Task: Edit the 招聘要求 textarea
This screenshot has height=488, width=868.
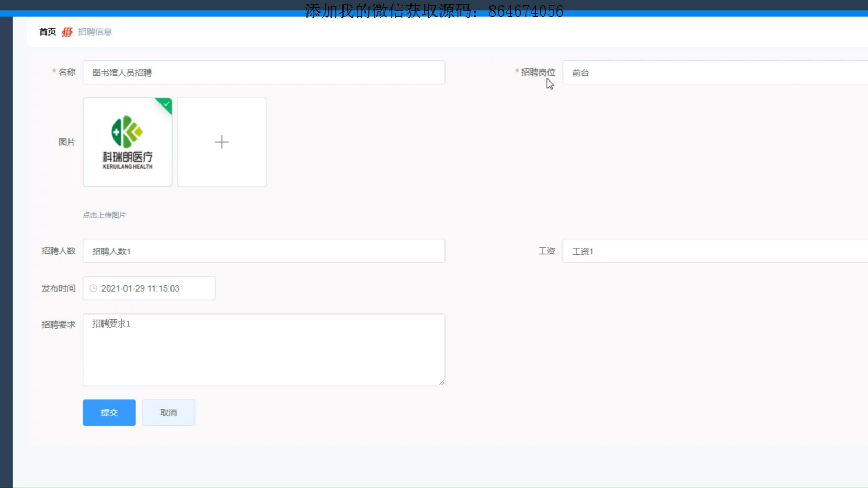Action: (x=264, y=350)
